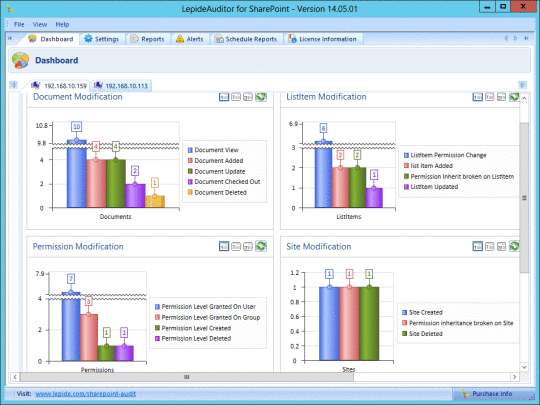Go to previous main tab arrow

[506, 38]
